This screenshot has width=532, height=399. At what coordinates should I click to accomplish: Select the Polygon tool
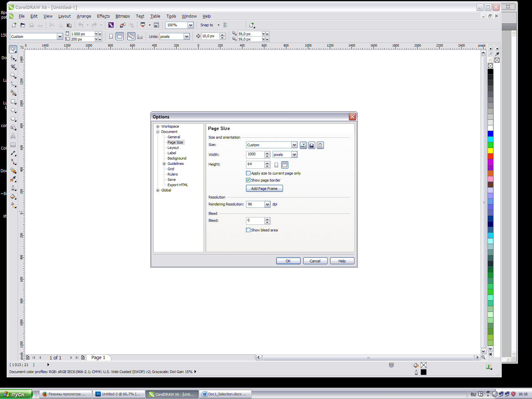(x=13, y=119)
